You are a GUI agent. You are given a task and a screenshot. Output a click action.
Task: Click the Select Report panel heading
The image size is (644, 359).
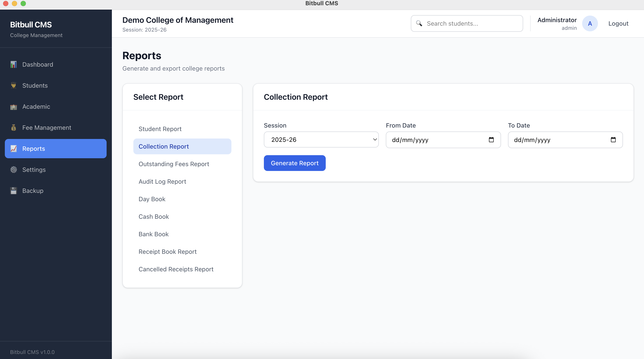click(158, 97)
